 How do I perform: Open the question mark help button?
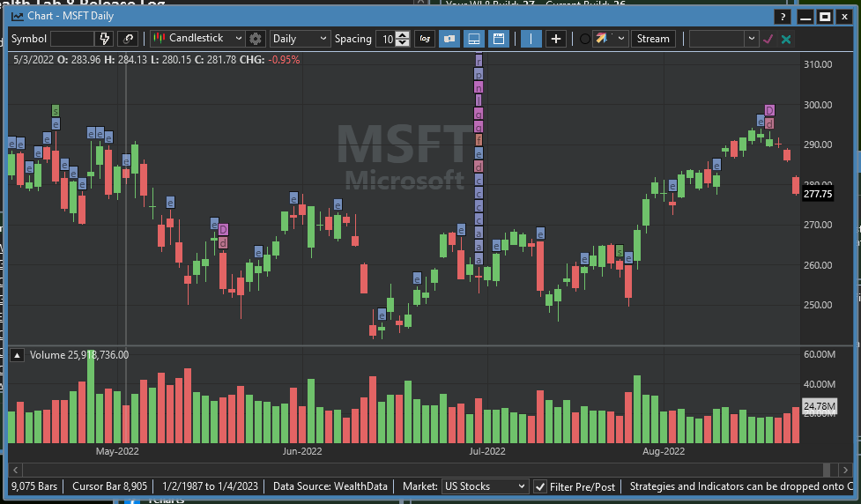pyautogui.click(x=782, y=17)
